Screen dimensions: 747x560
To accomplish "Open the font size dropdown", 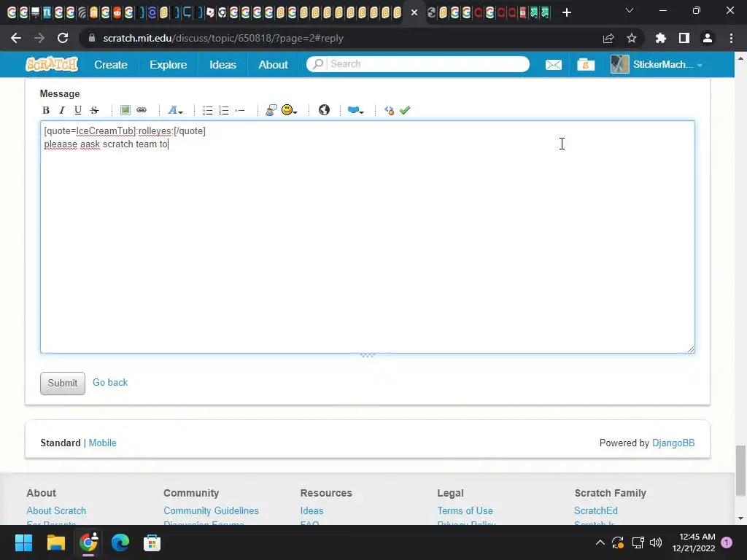I will pos(175,110).
